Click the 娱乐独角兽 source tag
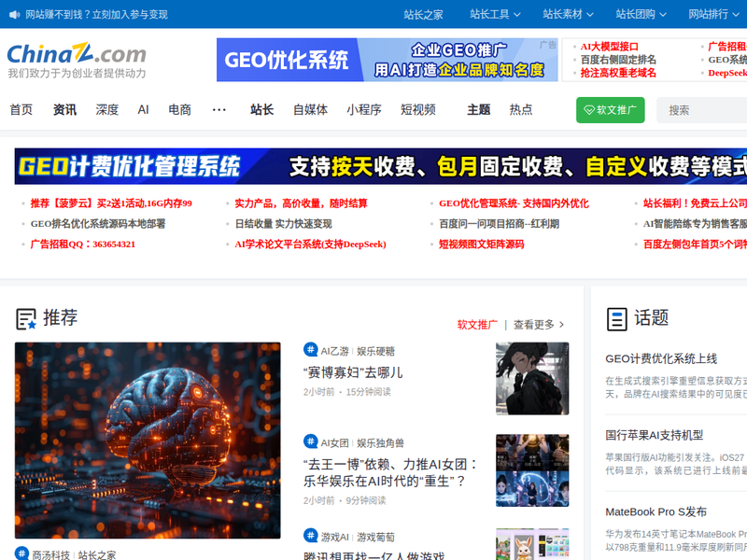This screenshot has height=560, width=747. pos(380,443)
